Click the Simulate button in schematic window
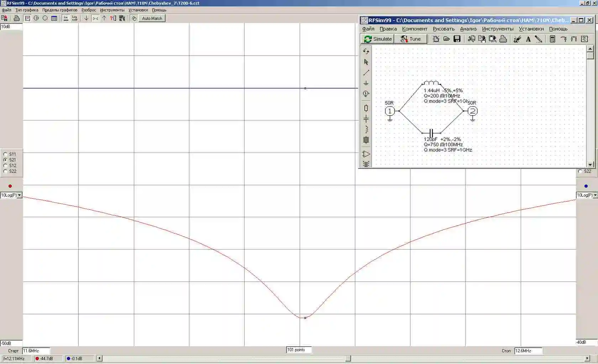Viewport: 598px width, 364px height. pyautogui.click(x=378, y=39)
